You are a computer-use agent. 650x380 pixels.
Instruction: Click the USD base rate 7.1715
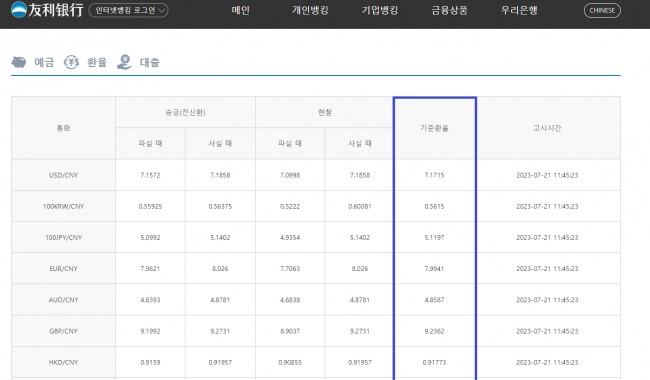pyautogui.click(x=434, y=175)
